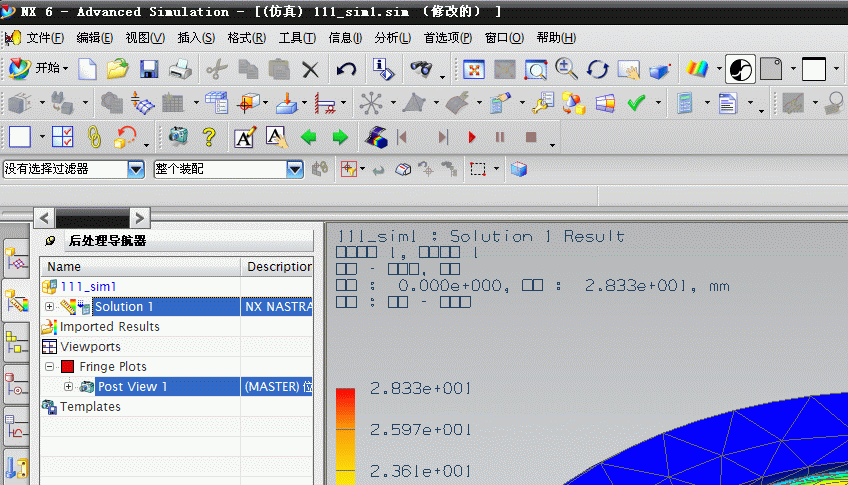The image size is (848, 485).
Task: Click the Rotate view icon
Action: coord(598,69)
